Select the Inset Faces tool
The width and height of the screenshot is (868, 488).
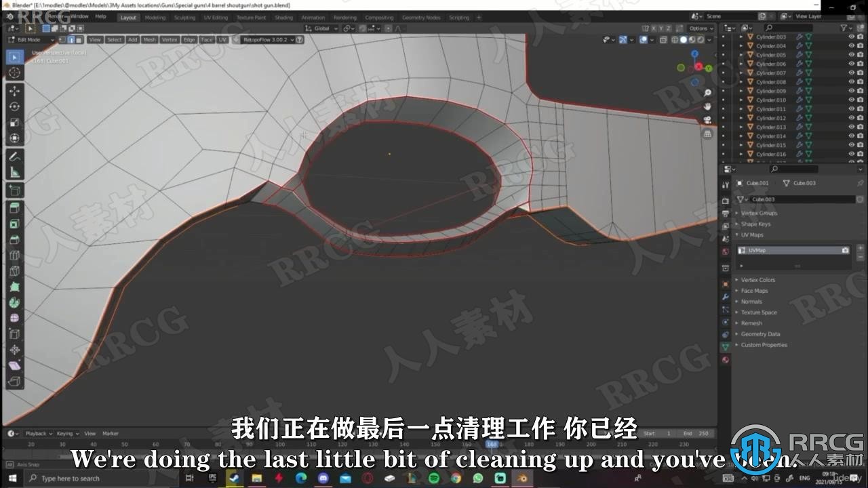tap(14, 224)
